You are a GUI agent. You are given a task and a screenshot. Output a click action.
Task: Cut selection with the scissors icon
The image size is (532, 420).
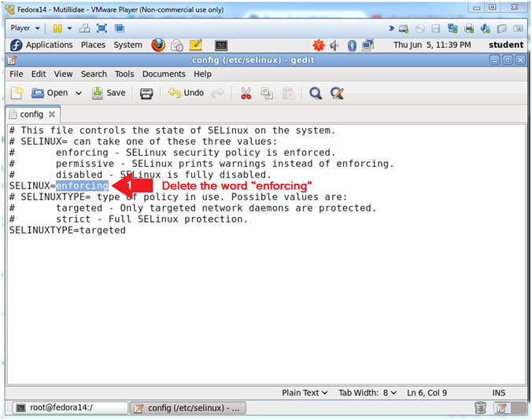pyautogui.click(x=246, y=94)
